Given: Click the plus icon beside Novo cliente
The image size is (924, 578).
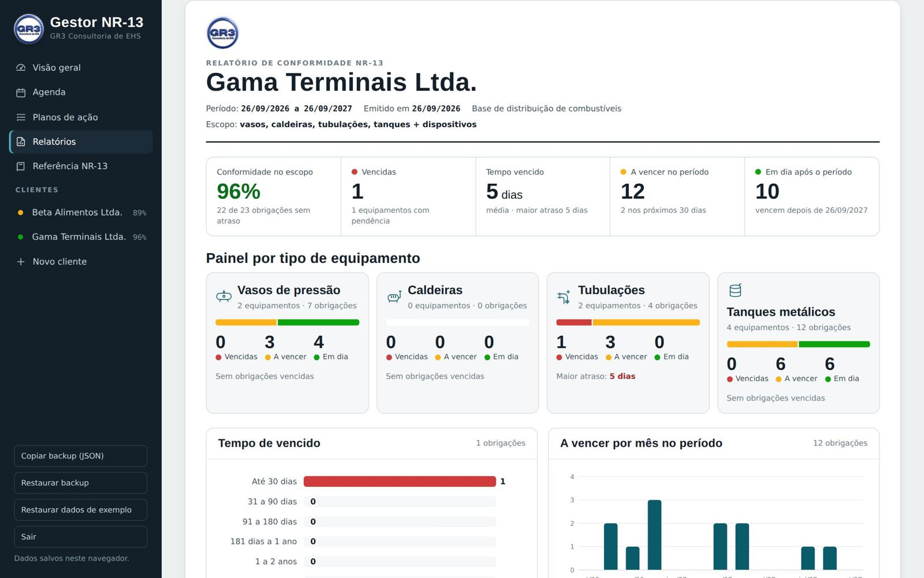Looking at the screenshot, I should (21, 262).
